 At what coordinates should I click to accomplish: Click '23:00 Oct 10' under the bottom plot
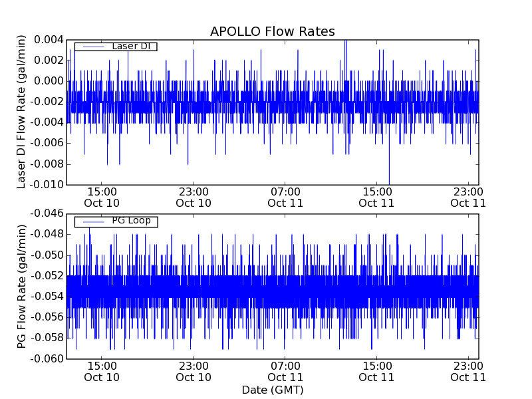(194, 371)
